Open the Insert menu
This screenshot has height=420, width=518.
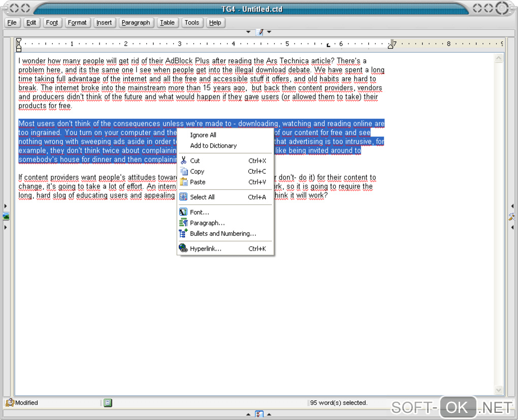click(x=104, y=23)
